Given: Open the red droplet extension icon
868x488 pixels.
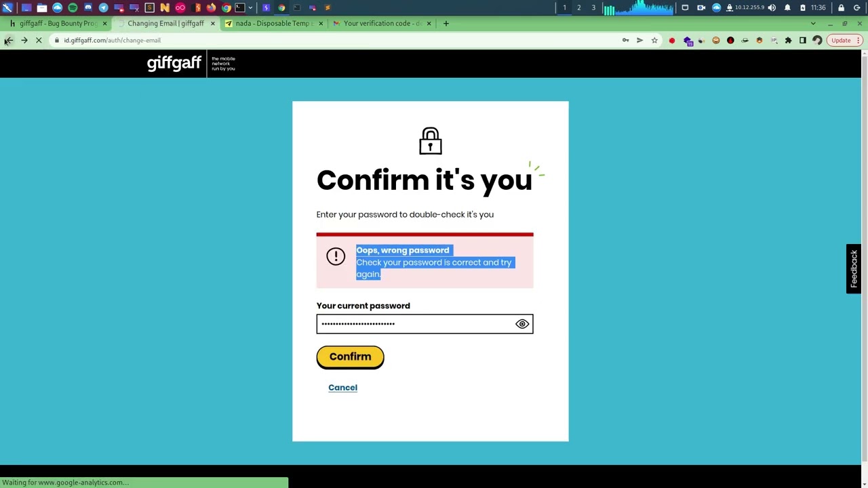Looking at the screenshot, I should point(730,41).
